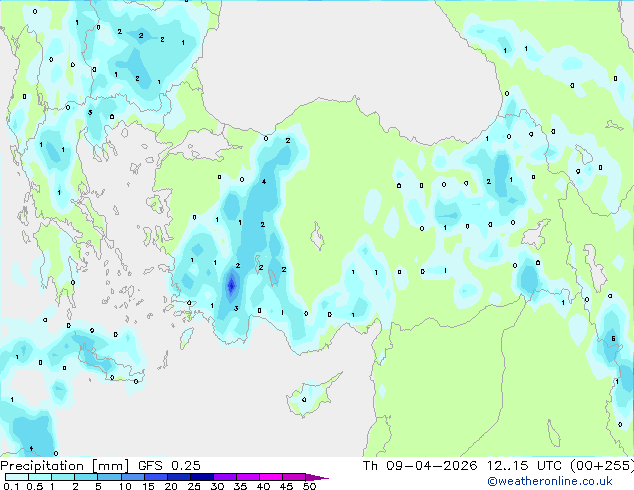Click the '30' legend tick label

(217, 486)
